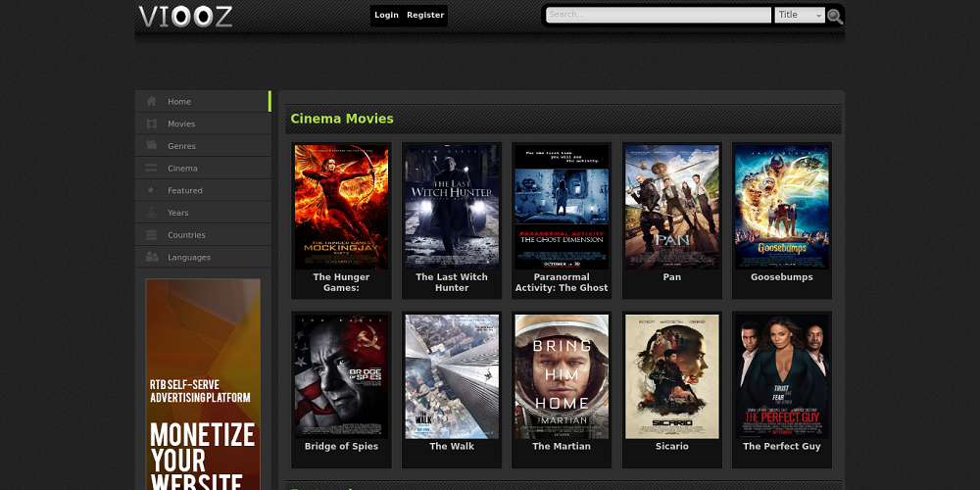Open the Home menu item
The image size is (980, 490).
tap(203, 101)
